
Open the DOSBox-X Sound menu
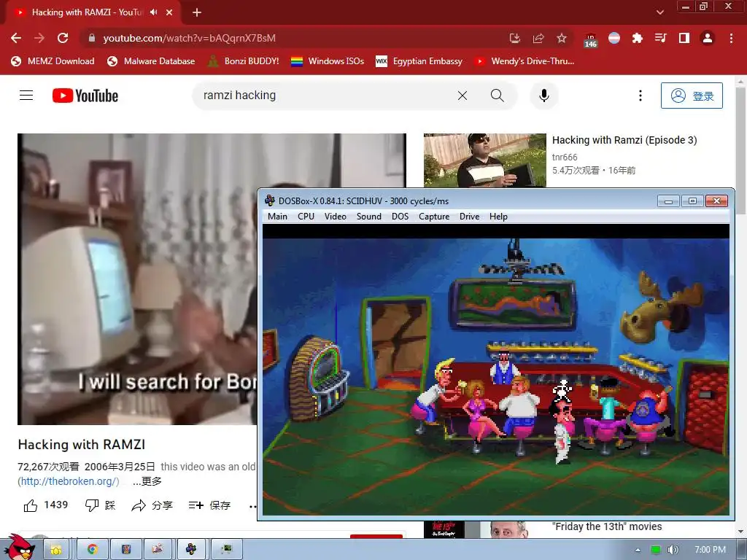(x=368, y=217)
